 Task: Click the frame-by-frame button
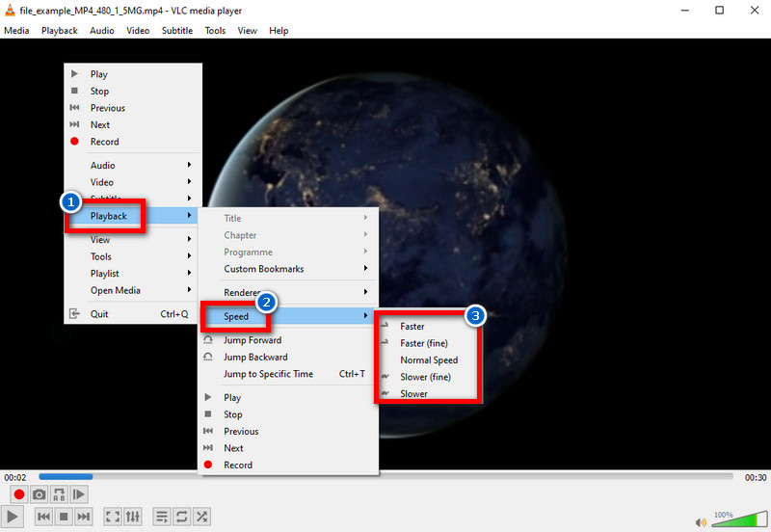[79, 494]
